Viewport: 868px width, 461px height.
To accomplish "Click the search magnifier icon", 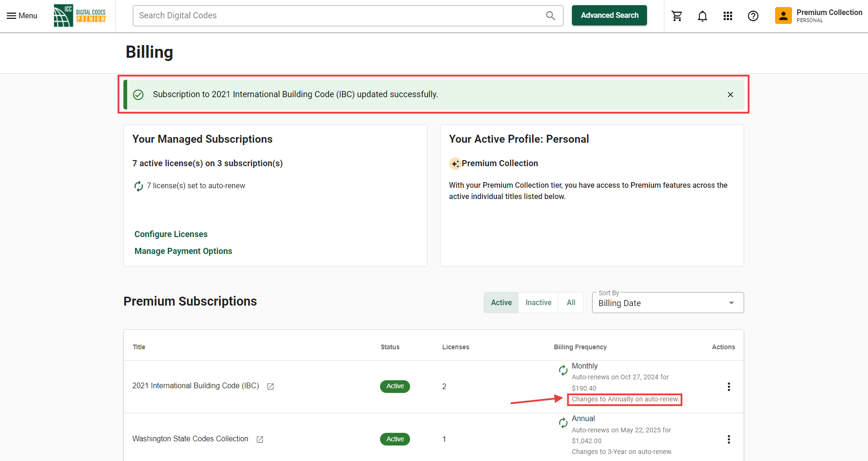I will click(550, 16).
